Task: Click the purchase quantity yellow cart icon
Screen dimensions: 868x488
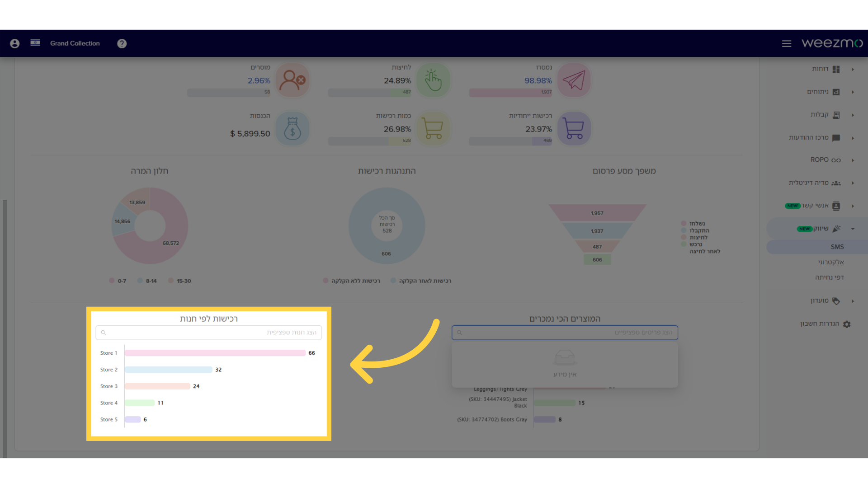Action: (433, 128)
